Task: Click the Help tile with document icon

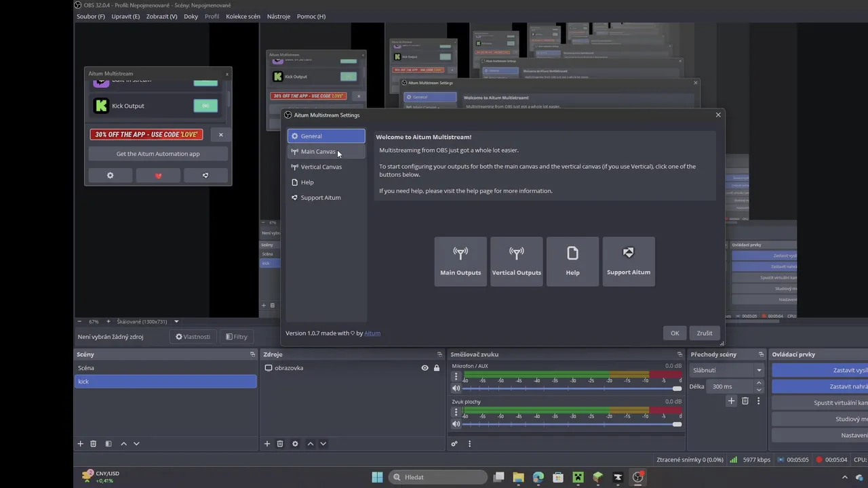Action: (572, 262)
